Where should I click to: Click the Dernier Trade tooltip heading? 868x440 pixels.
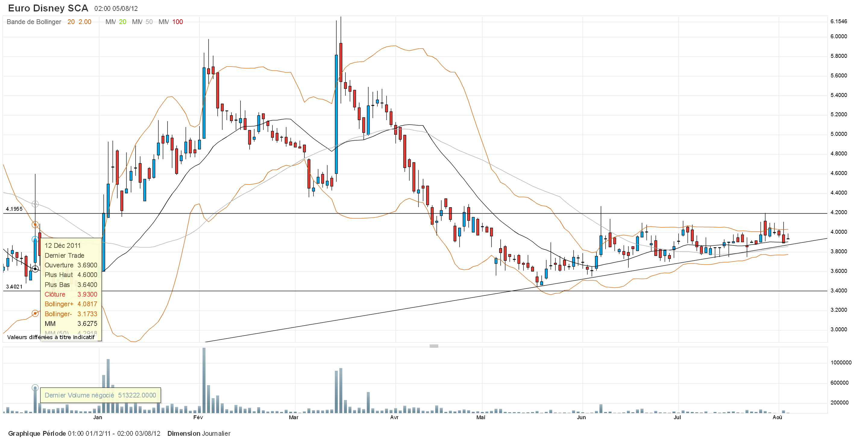coord(64,255)
